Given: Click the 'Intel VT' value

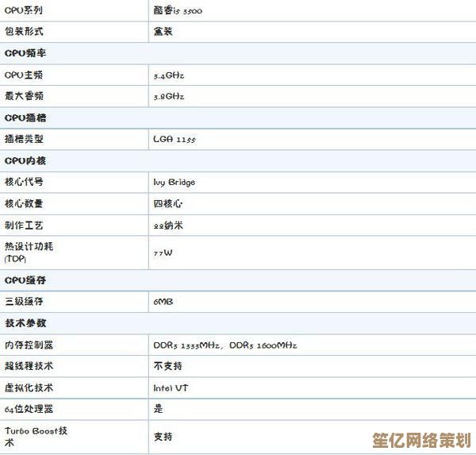Looking at the screenshot, I should [171, 388].
